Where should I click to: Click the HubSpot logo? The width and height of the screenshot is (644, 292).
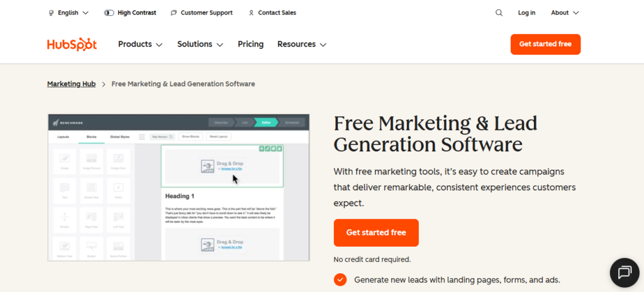72,45
